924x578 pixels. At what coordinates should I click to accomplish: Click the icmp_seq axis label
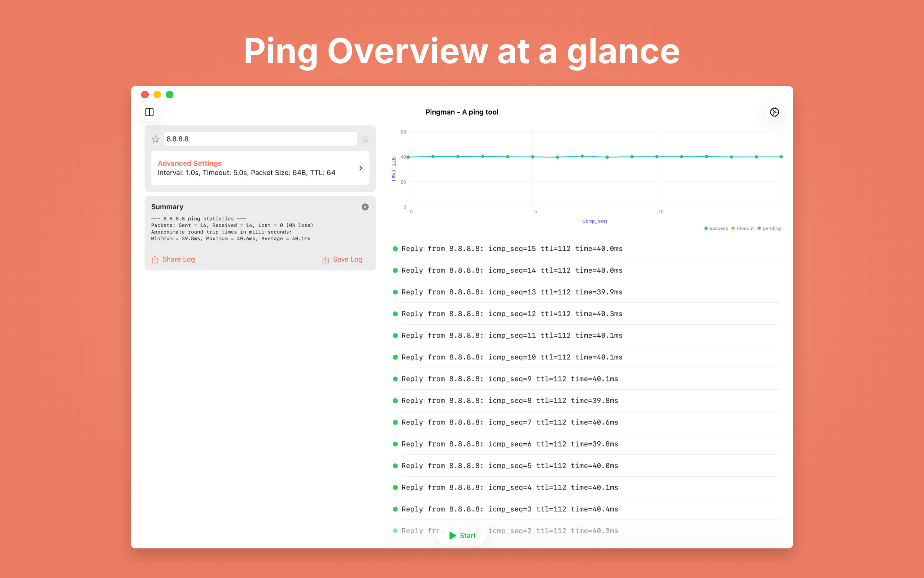[594, 221]
